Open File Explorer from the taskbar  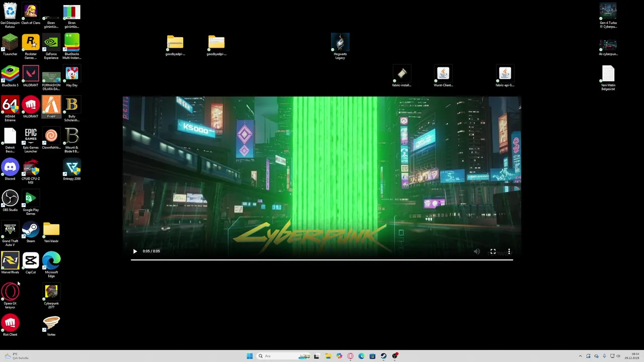tap(328, 356)
